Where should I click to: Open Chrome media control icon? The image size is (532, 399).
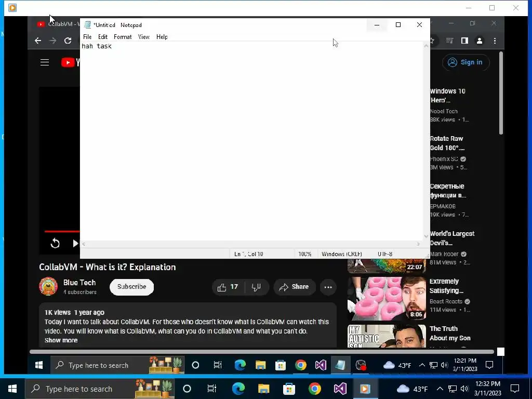coord(449,41)
